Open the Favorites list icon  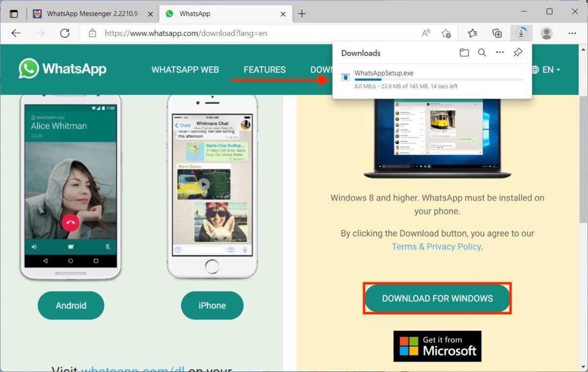tap(472, 33)
